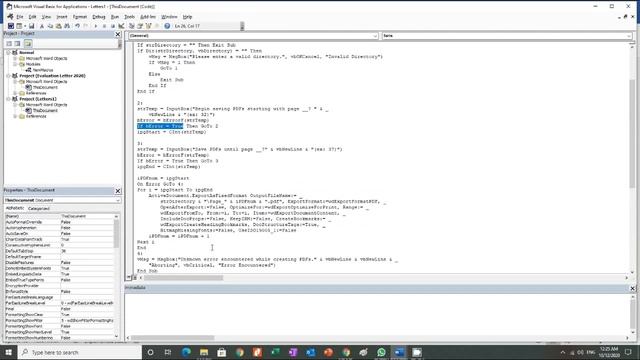Open Task View from the taskbar
640x360 pixels.
(x=168, y=352)
